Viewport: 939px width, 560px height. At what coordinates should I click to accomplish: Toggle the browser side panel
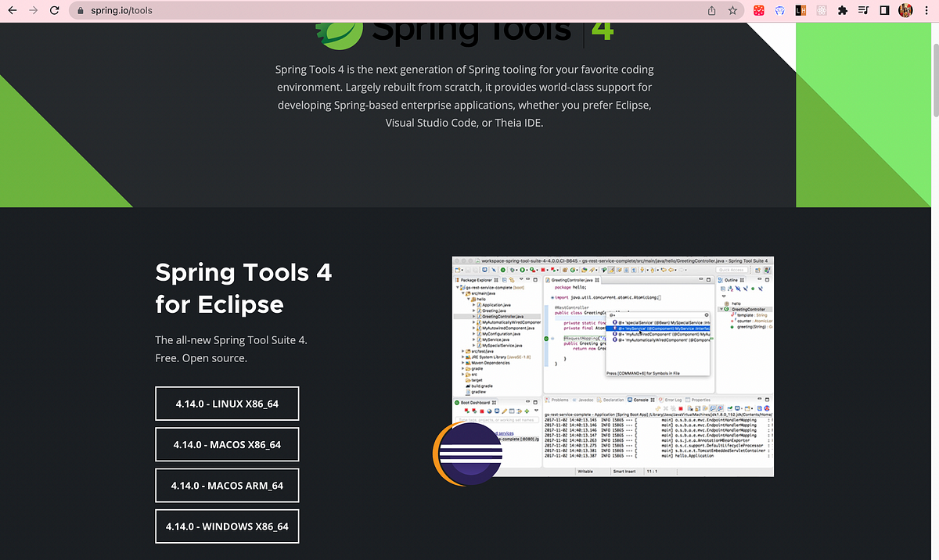click(x=885, y=11)
